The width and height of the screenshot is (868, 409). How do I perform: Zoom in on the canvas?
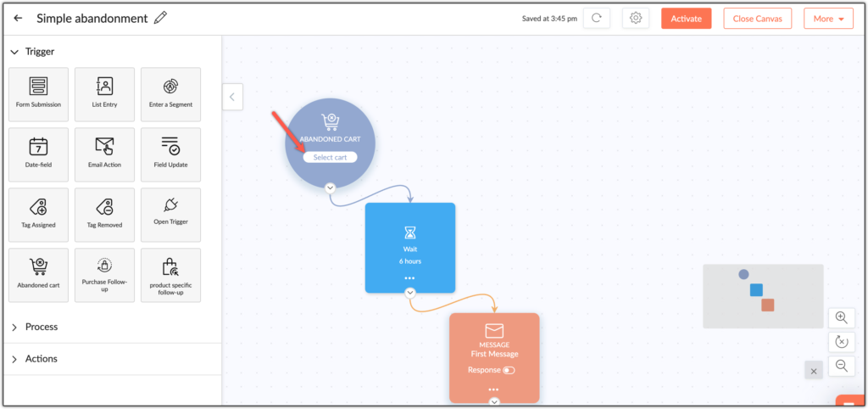[841, 317]
